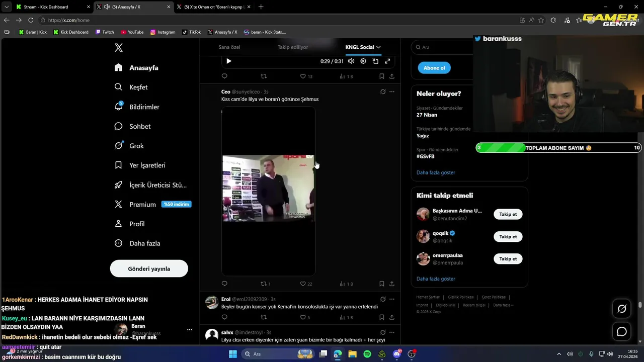Open the X logo home icon
The height and width of the screenshot is (362, 644).
point(119,48)
